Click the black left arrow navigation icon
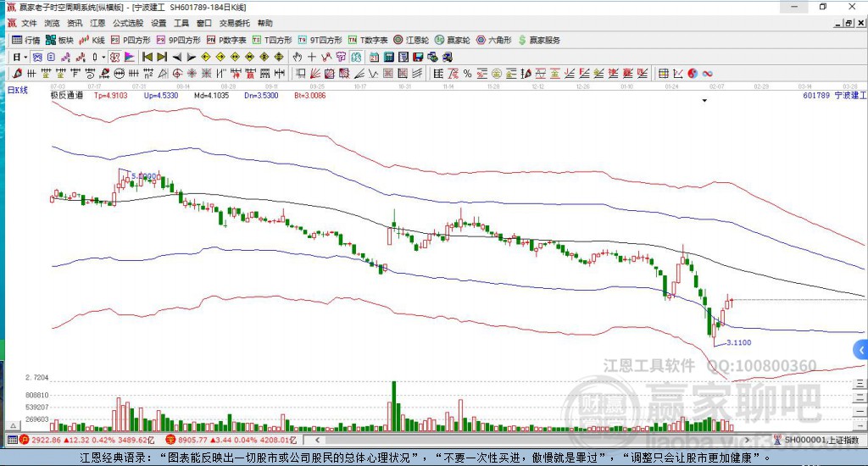 click(x=176, y=57)
